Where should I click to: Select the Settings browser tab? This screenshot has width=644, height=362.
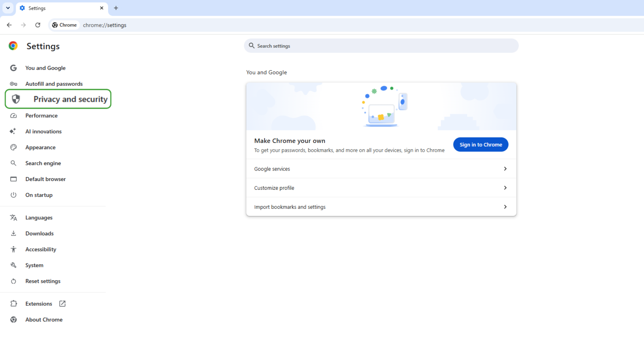coord(62,8)
